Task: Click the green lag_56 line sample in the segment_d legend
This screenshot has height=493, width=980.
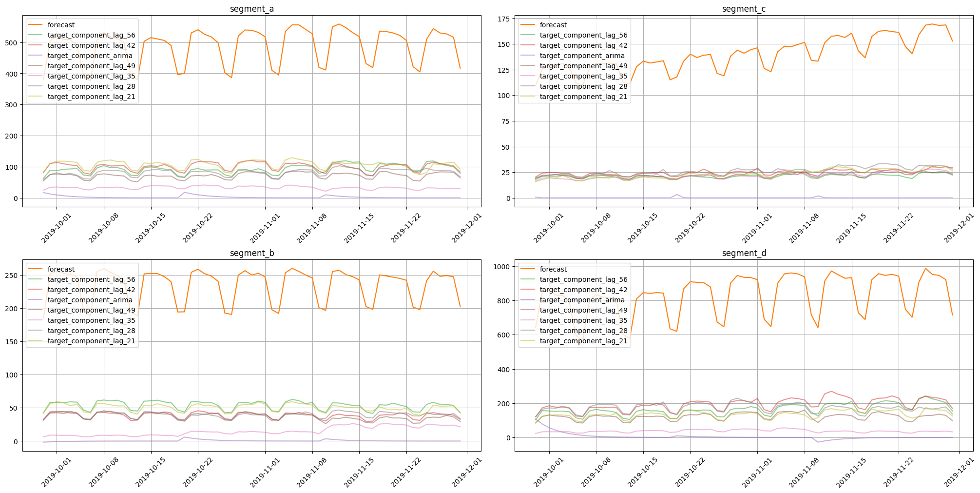Action: pos(528,279)
